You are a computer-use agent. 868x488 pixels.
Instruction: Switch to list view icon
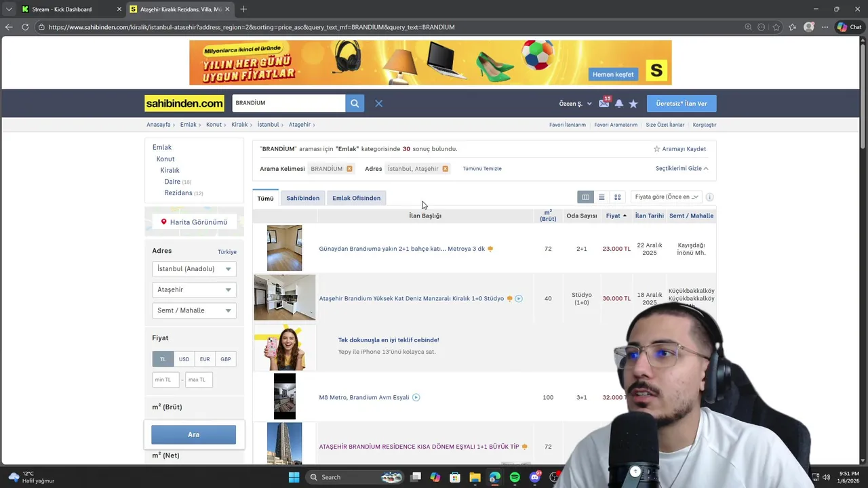point(601,197)
